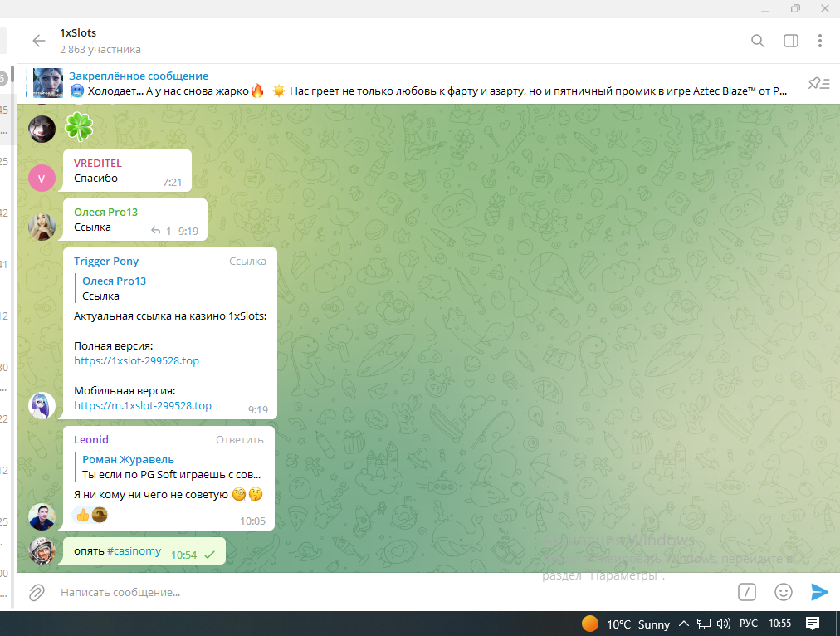Click the attach file paperclip icon

(x=37, y=592)
